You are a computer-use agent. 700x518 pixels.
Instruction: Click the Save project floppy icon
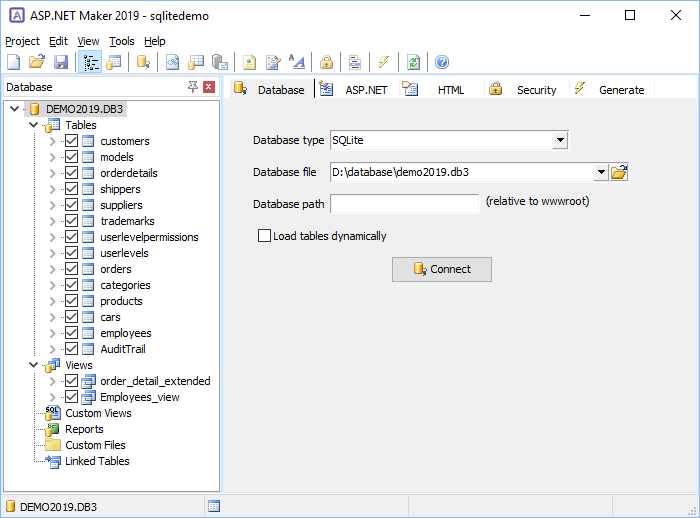tap(61, 62)
